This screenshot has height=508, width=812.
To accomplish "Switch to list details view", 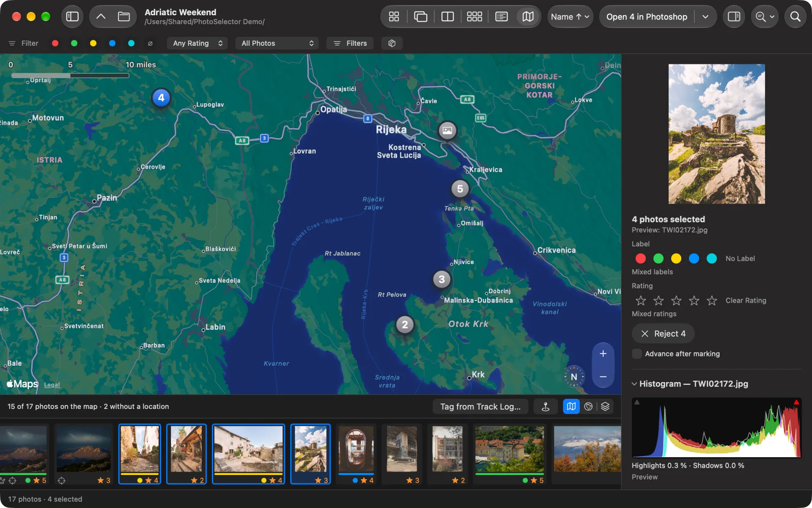I will 501,17.
